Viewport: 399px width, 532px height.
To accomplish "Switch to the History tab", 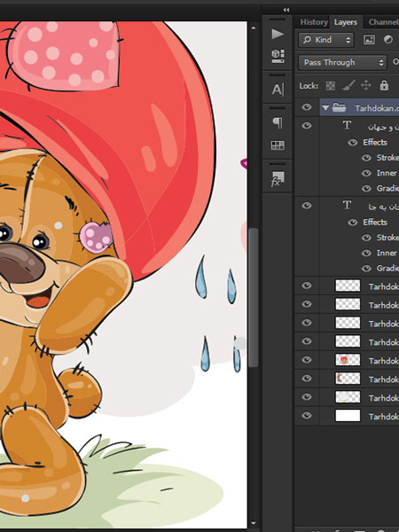I will click(x=314, y=22).
